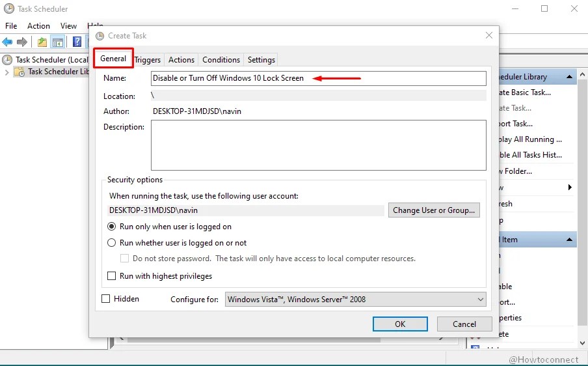Click the Actions pane scrollbar up arrow
This screenshot has width=588, height=366.
(x=582, y=75)
